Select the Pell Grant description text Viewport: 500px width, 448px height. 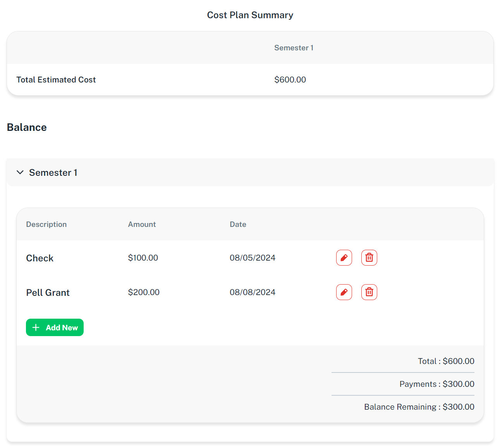48,293
